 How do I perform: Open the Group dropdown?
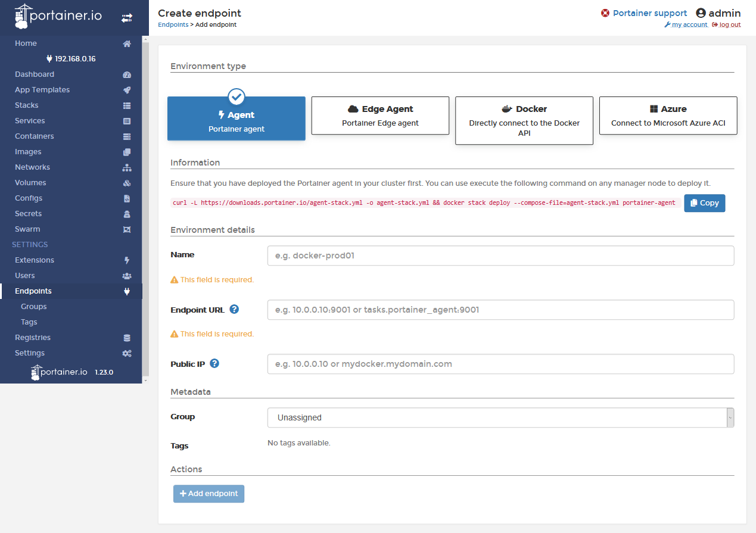(x=500, y=417)
